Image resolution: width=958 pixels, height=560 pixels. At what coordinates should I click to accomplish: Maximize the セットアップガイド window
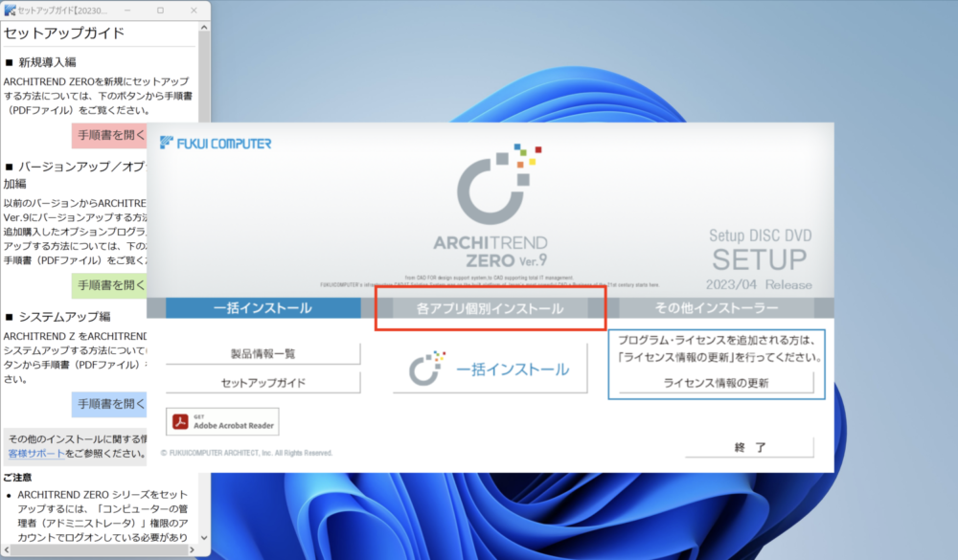pos(160,11)
